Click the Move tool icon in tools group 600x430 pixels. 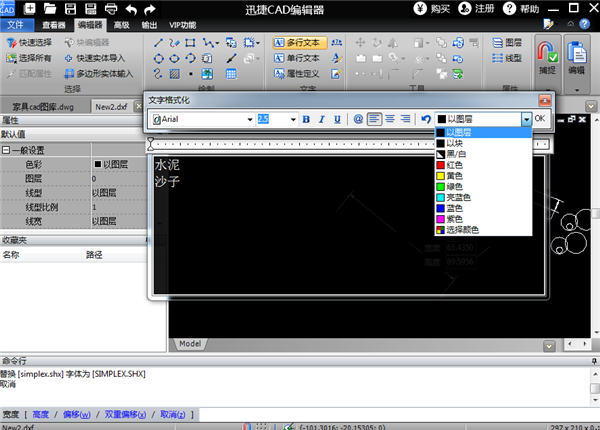coord(360,42)
